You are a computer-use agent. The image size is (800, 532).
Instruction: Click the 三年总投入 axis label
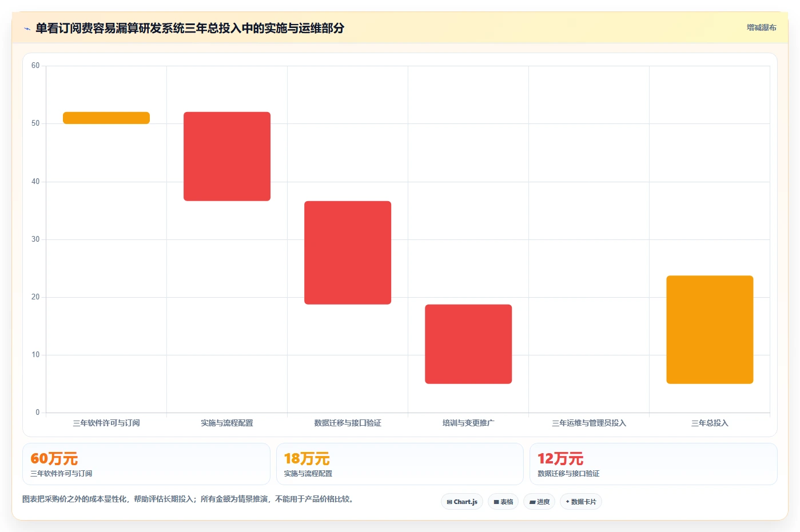[x=710, y=423]
